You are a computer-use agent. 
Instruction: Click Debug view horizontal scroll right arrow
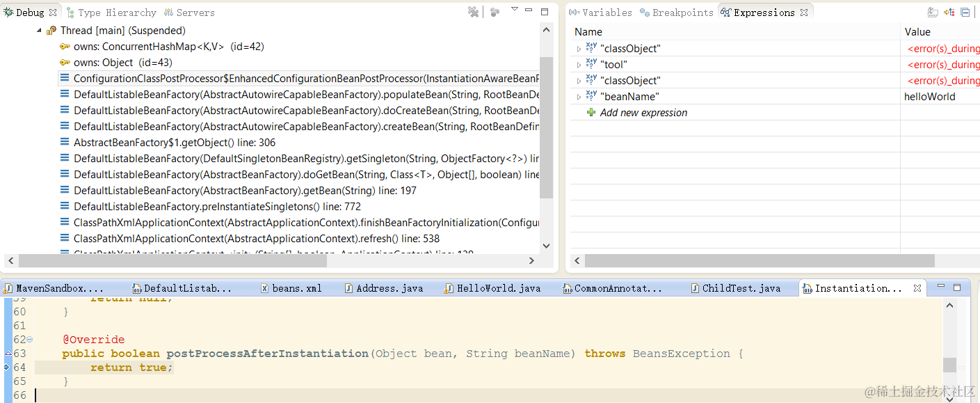(x=531, y=261)
